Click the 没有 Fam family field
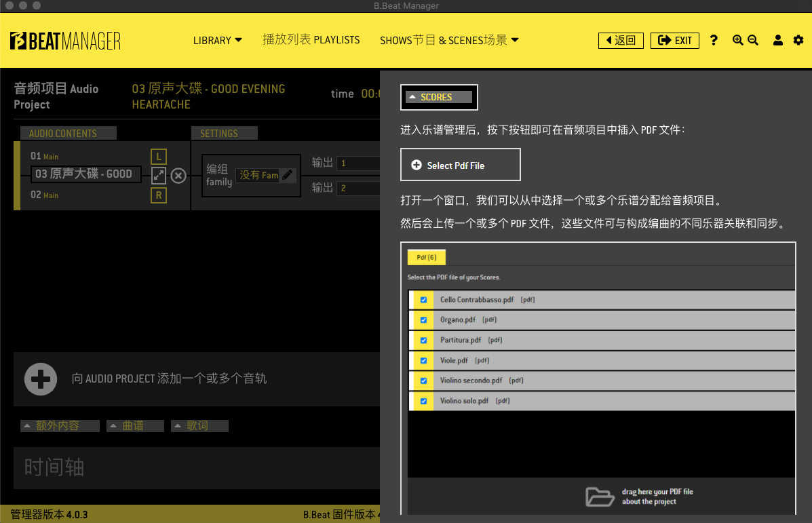This screenshot has width=812, height=523. coord(259,175)
